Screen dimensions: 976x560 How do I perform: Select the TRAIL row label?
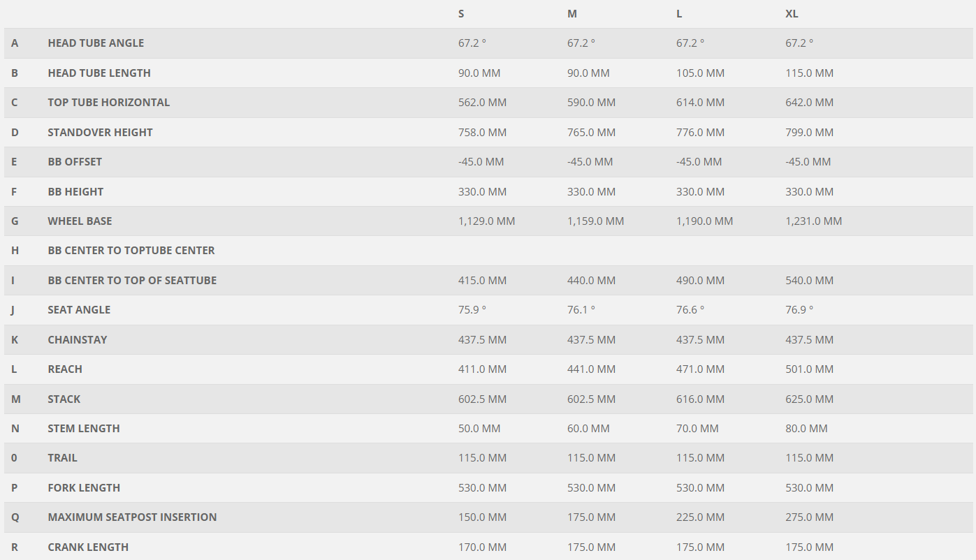[63, 458]
